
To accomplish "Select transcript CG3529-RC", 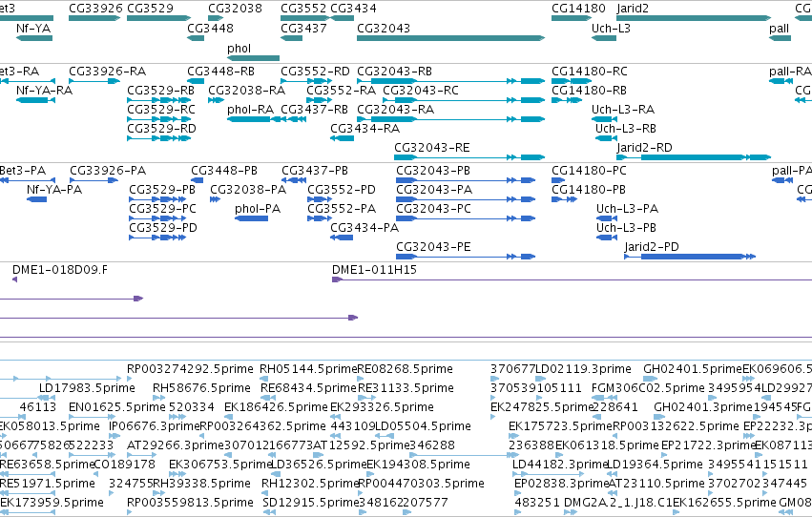I will pyautogui.click(x=161, y=109).
